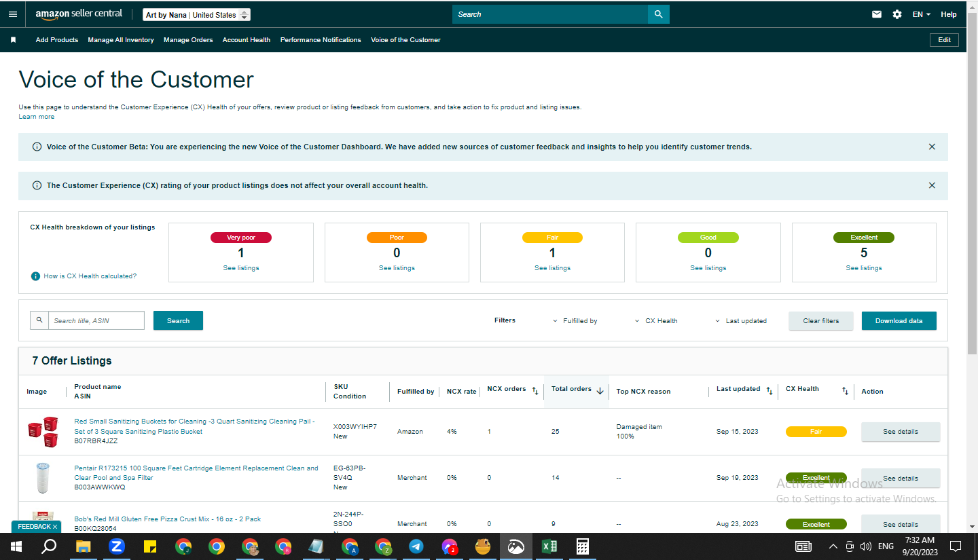Click the Clear filters button

(821, 321)
